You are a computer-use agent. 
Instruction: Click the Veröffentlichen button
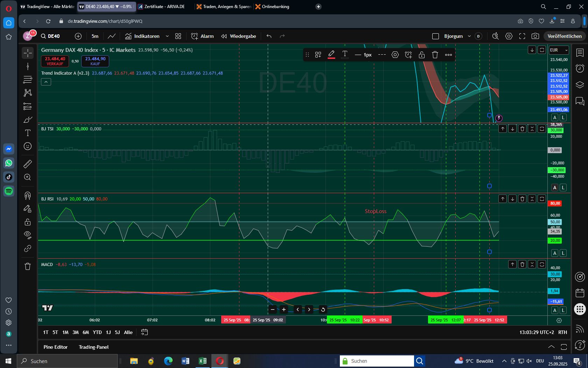tap(564, 36)
